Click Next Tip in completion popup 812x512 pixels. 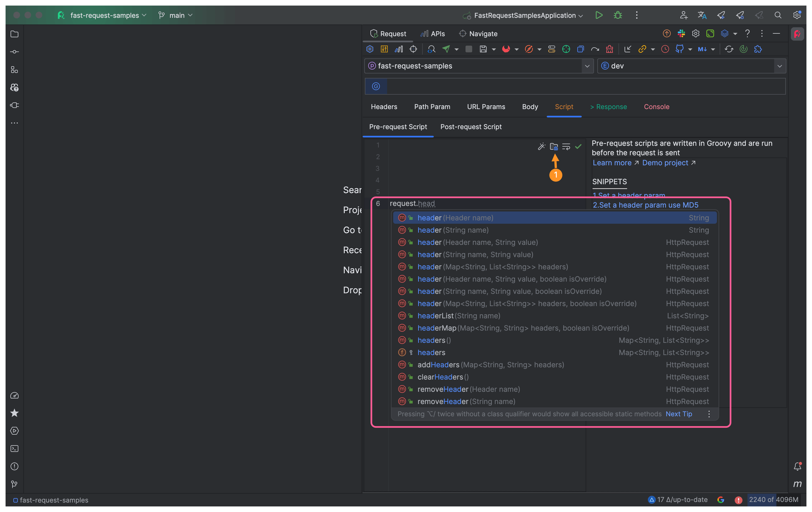click(679, 414)
